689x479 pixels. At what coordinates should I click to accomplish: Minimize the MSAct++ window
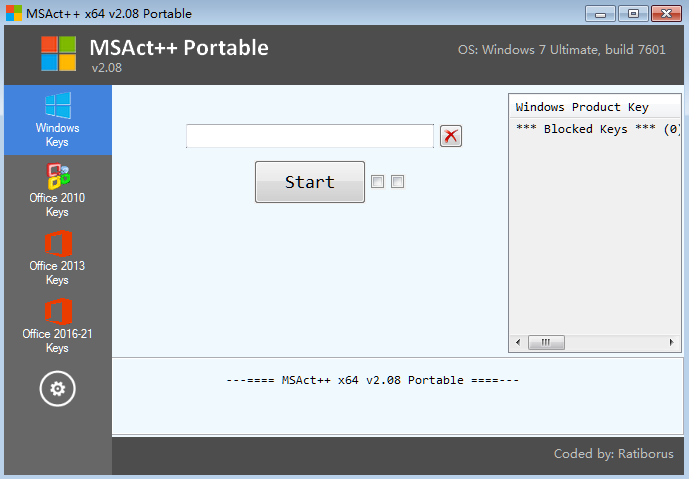click(x=602, y=13)
